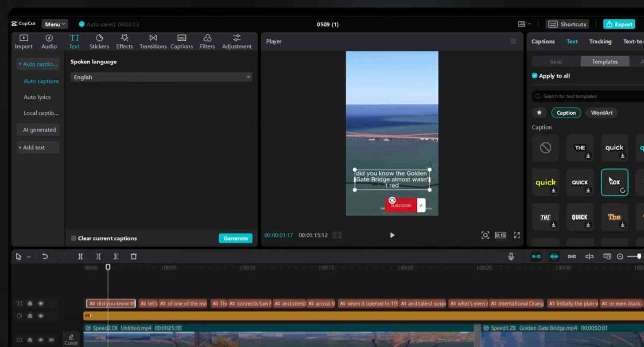
Task: Click the favorites star chip in Templates
Action: (x=539, y=113)
